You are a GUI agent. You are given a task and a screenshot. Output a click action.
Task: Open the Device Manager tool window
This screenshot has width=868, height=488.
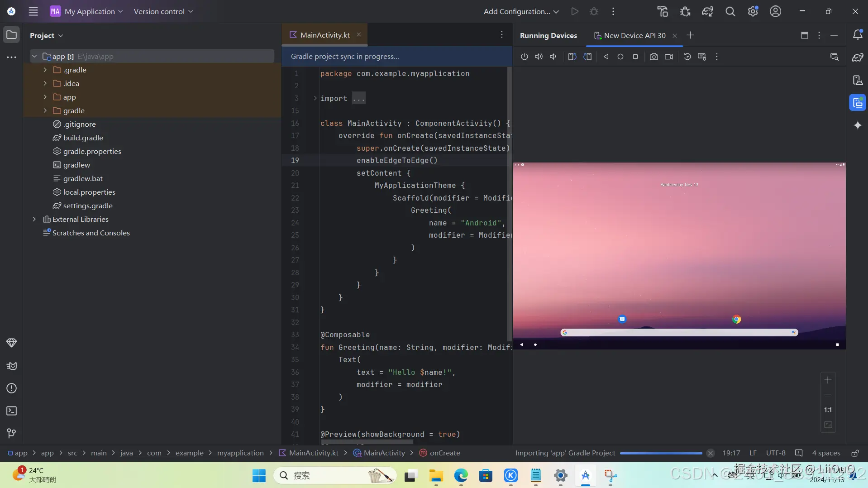click(x=858, y=80)
